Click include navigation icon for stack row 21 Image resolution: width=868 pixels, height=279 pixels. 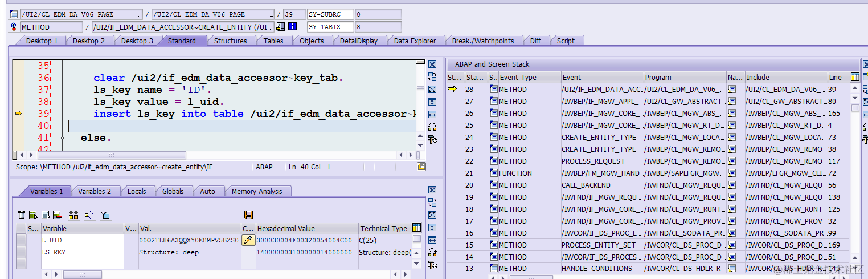(732, 173)
